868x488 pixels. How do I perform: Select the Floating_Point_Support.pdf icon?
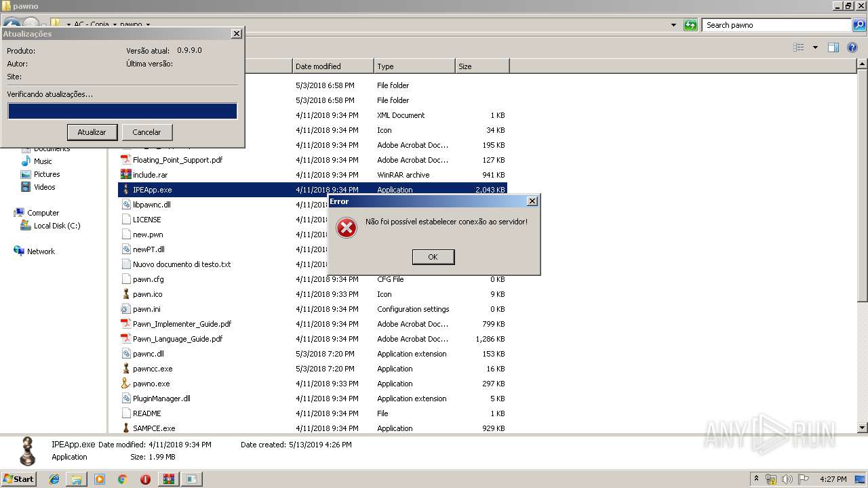(x=125, y=160)
